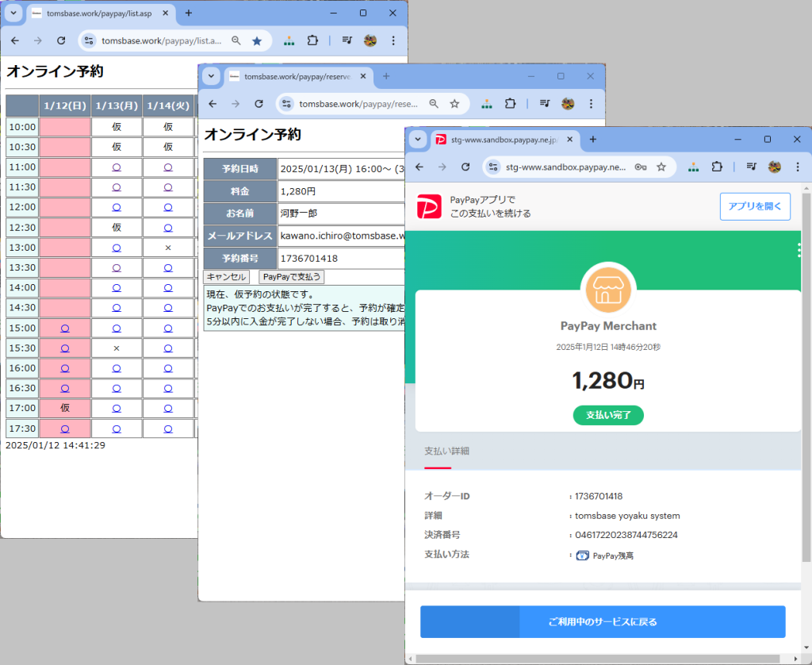Open Chrome three-dot menu in PayPay window
This screenshot has height=665, width=812.
(798, 167)
